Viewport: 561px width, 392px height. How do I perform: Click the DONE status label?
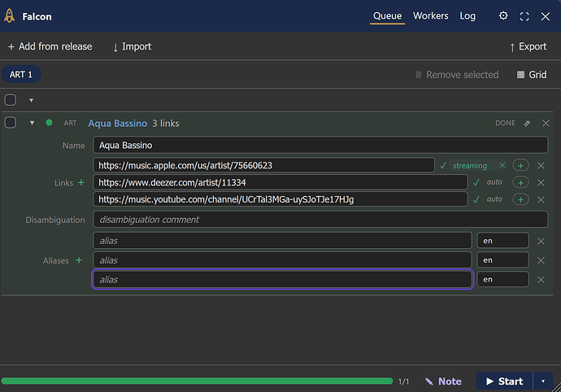coord(505,123)
